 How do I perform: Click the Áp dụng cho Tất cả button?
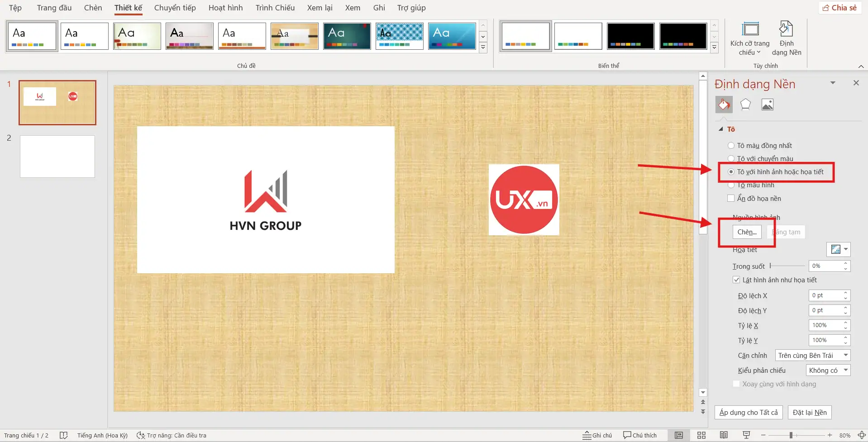point(749,412)
